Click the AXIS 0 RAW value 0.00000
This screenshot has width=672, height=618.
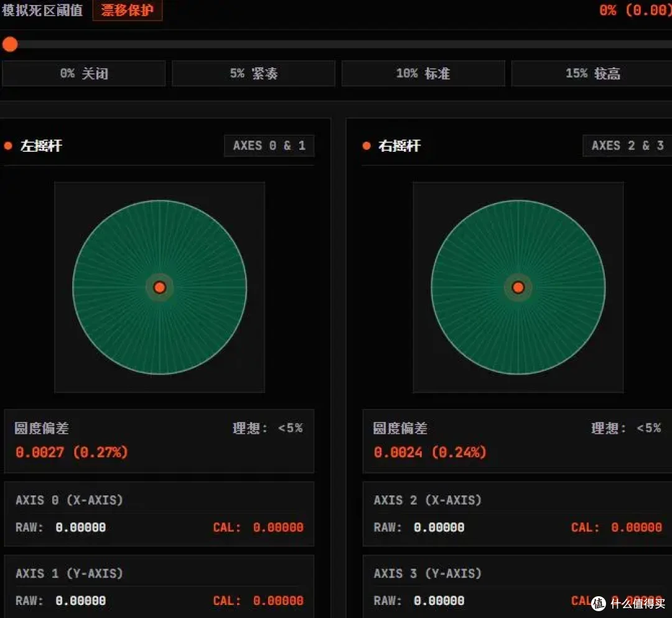[x=80, y=527]
